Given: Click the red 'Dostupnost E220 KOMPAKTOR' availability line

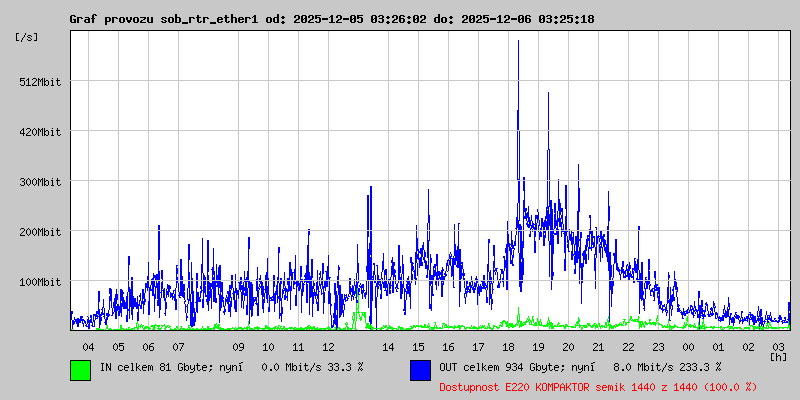Looking at the screenshot, I should pos(598,387).
